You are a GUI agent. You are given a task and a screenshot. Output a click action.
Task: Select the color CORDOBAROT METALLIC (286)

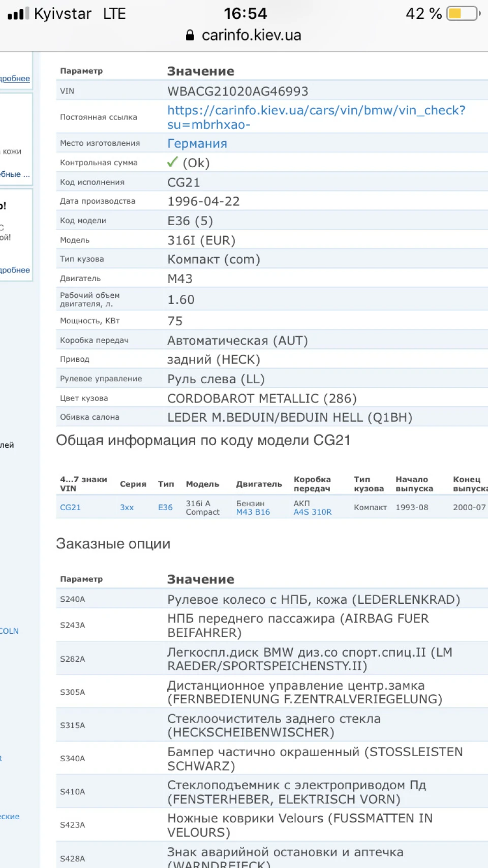[262, 398]
